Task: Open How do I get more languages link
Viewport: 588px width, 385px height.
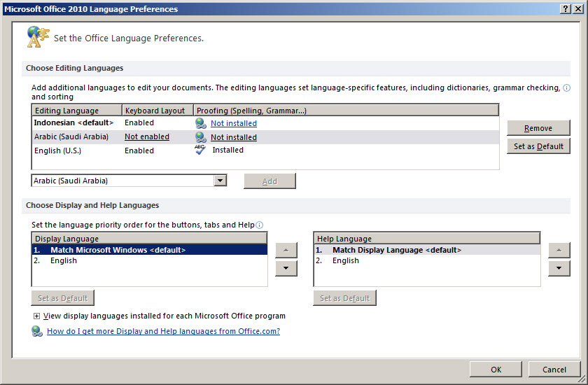Action: [164, 331]
